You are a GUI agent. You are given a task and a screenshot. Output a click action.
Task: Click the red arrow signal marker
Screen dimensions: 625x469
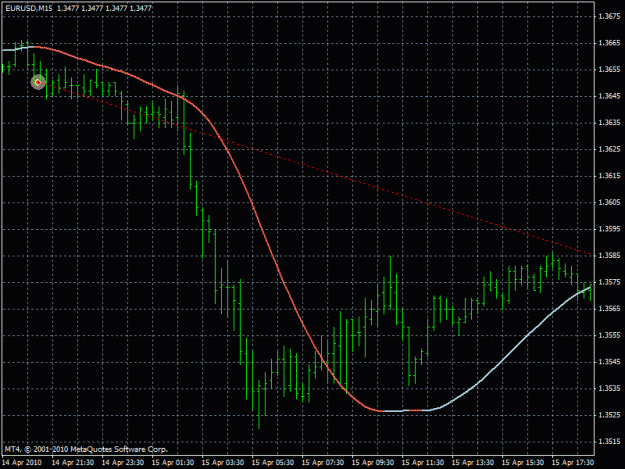click(x=38, y=82)
